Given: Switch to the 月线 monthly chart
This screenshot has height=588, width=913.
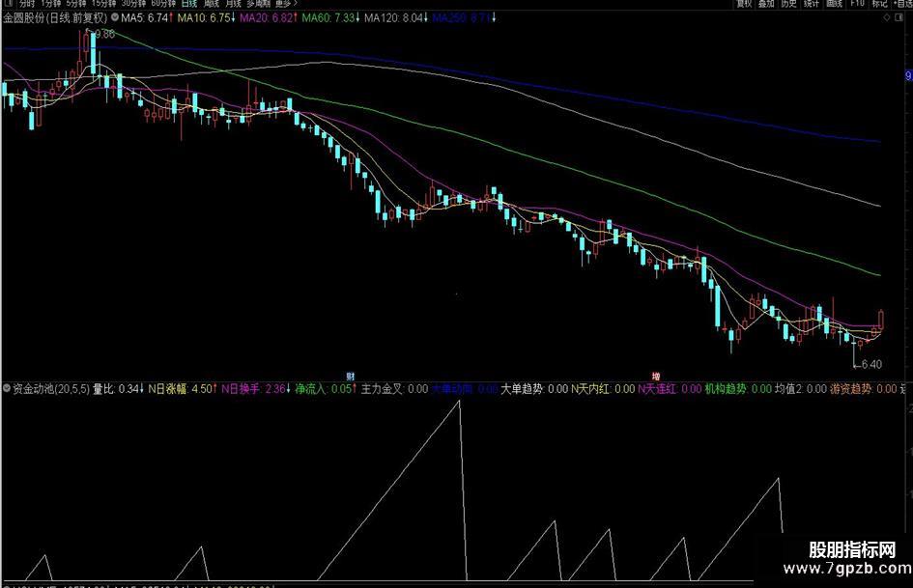Looking at the screenshot, I should point(234,4).
